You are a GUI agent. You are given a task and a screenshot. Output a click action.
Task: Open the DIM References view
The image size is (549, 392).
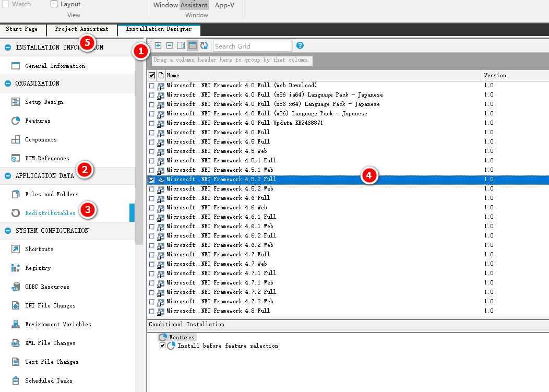click(47, 158)
